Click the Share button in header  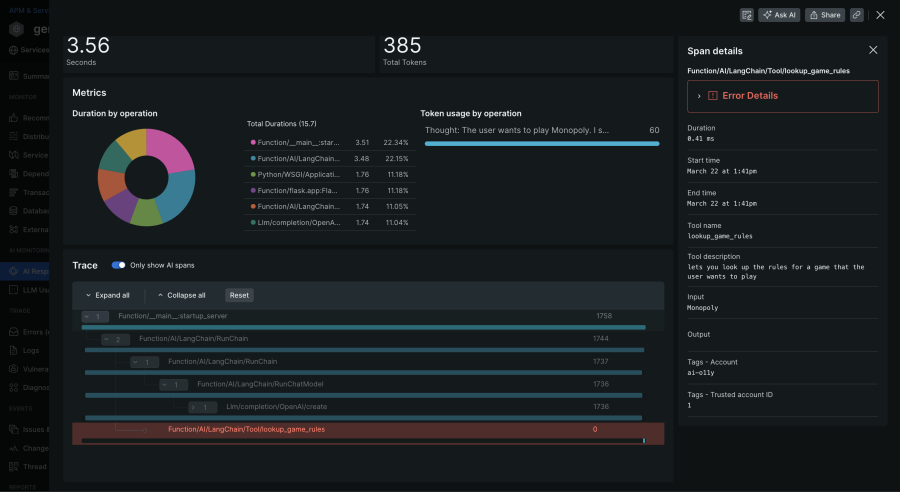coord(825,15)
